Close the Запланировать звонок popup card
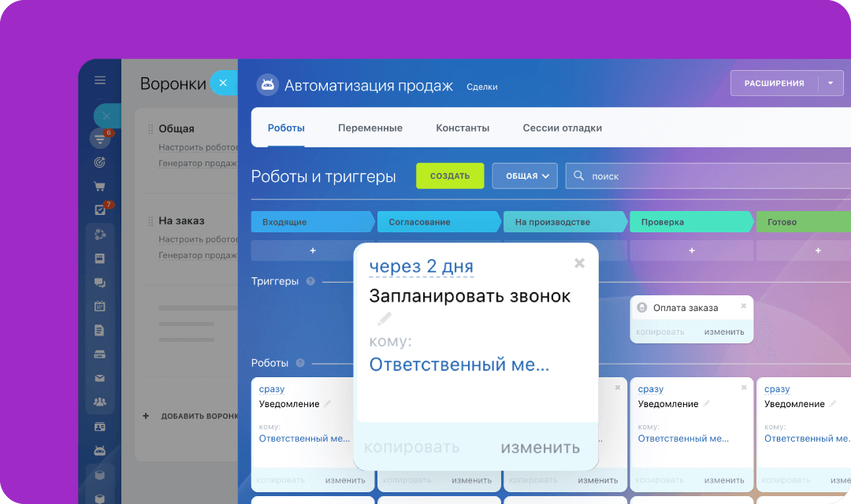Image resolution: width=851 pixels, height=504 pixels. tap(580, 263)
